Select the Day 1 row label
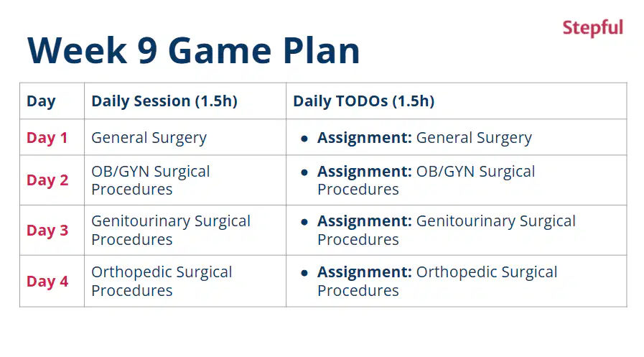The image size is (644, 357). 47,138
